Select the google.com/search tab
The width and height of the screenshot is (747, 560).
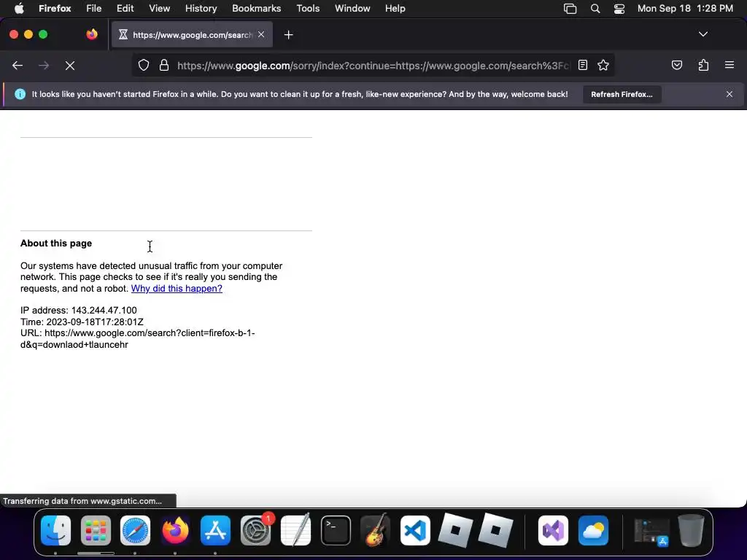(x=192, y=34)
